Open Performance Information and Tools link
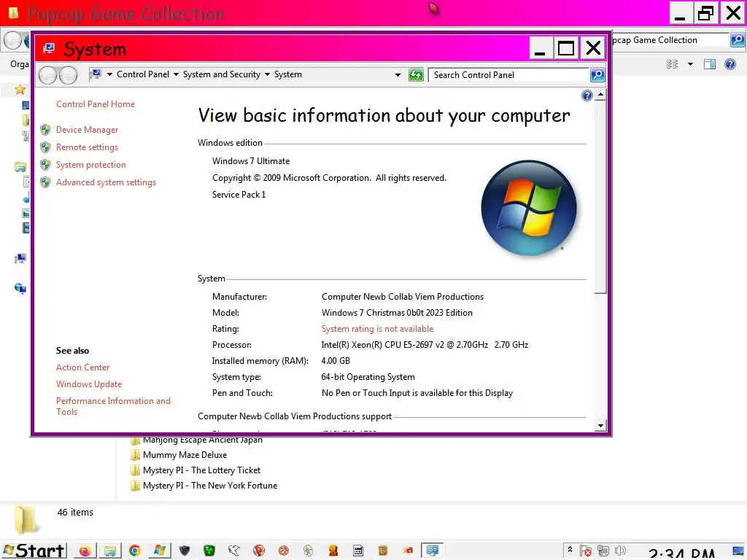 point(113,406)
